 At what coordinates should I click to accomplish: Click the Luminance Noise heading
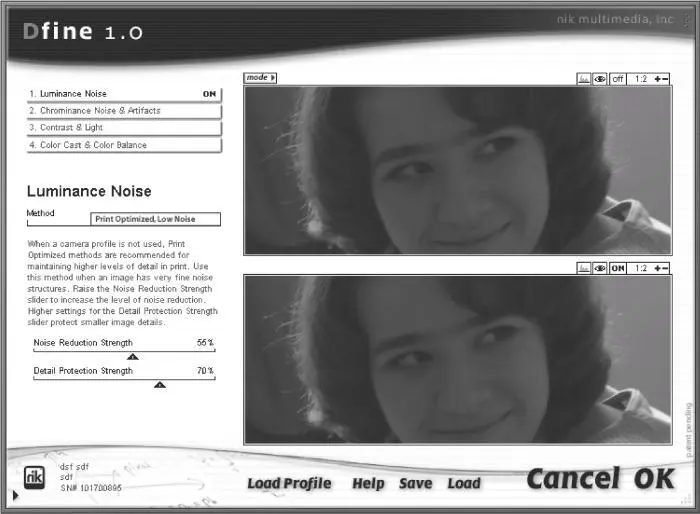tap(89, 191)
